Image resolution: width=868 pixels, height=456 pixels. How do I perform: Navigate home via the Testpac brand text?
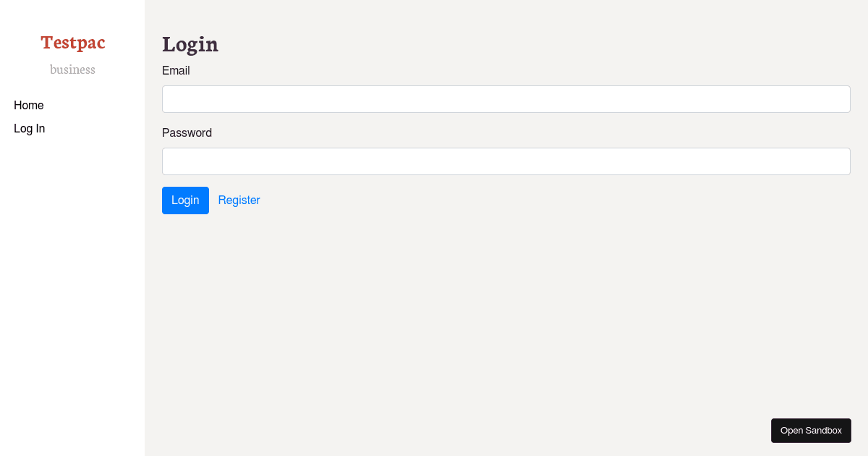(72, 42)
